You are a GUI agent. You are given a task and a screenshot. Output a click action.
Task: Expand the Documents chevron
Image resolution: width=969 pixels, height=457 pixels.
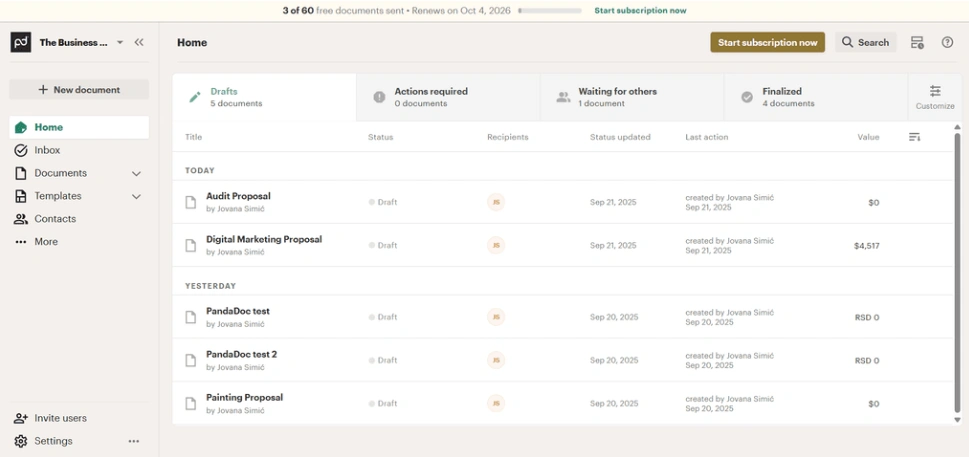click(x=137, y=174)
